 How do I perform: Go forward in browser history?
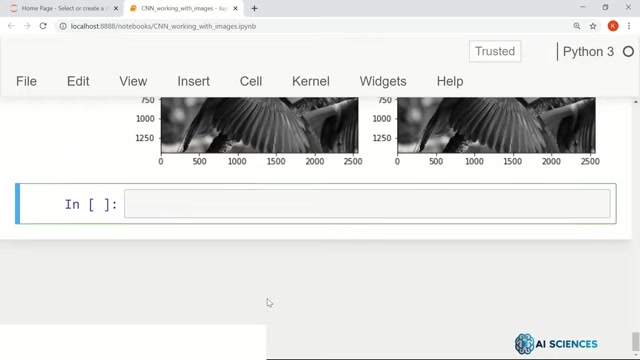27,26
